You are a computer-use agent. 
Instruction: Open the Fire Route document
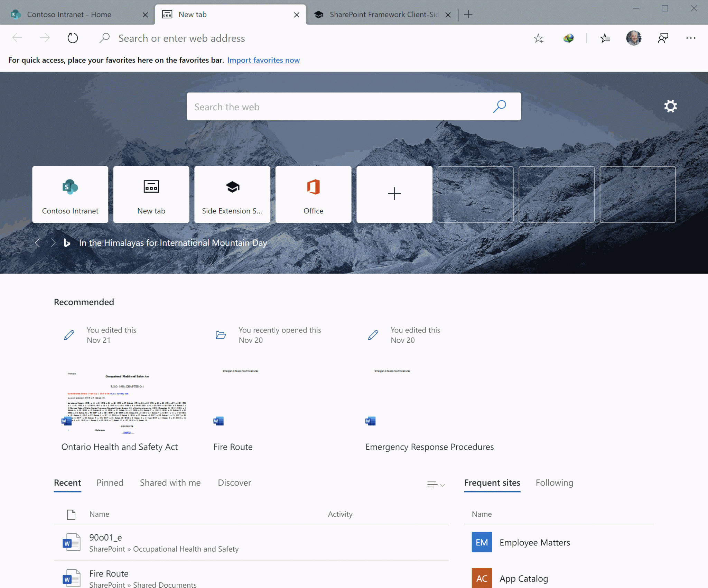tap(232, 447)
